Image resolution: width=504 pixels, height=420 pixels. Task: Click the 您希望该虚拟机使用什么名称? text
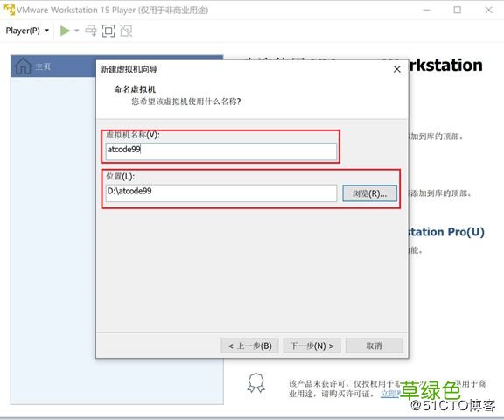[x=186, y=101]
